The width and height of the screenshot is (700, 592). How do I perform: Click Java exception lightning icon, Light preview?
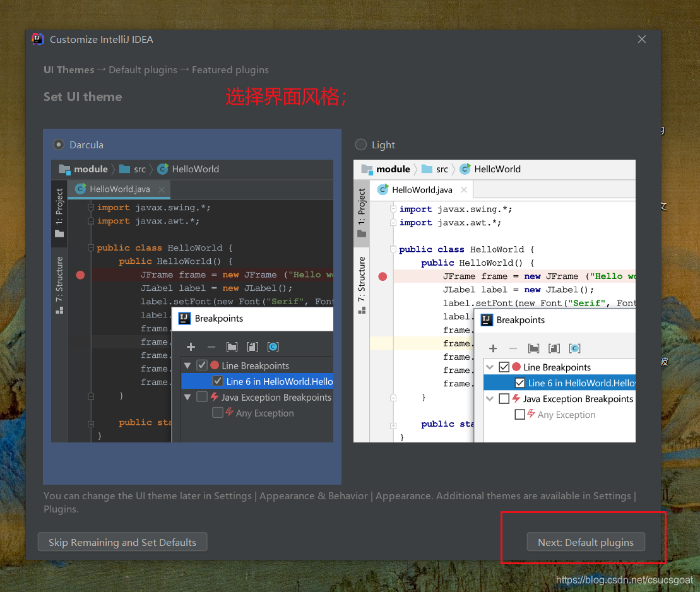point(516,398)
